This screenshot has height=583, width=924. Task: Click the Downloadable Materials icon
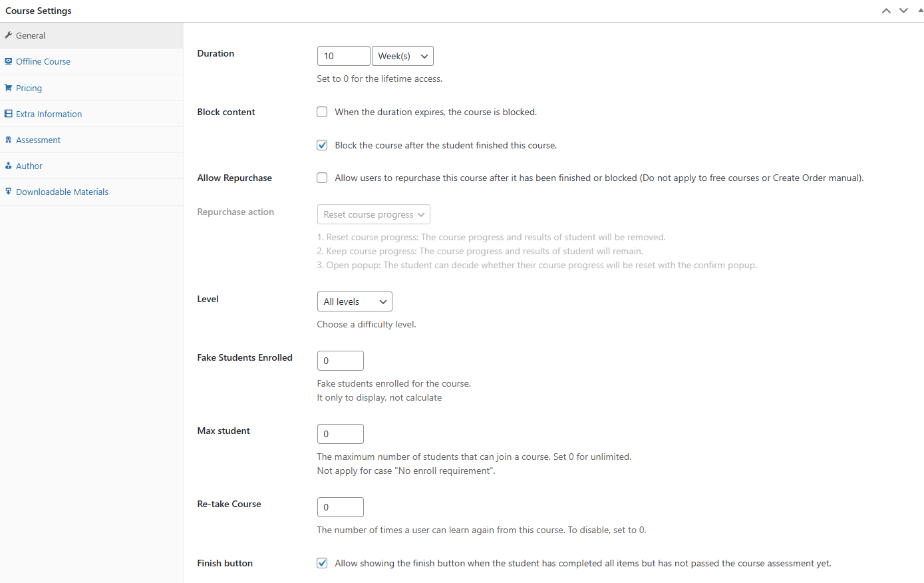pyautogui.click(x=9, y=192)
